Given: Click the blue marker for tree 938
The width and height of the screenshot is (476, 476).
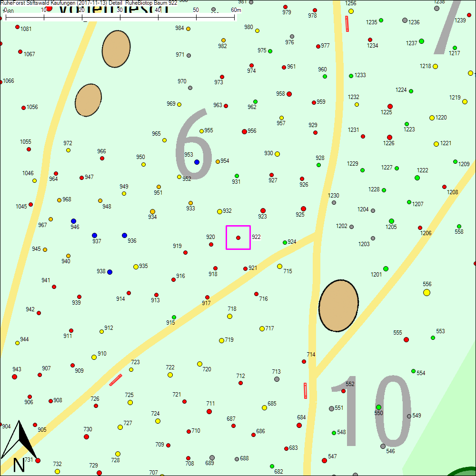Looking at the screenshot, I should tap(109, 272).
